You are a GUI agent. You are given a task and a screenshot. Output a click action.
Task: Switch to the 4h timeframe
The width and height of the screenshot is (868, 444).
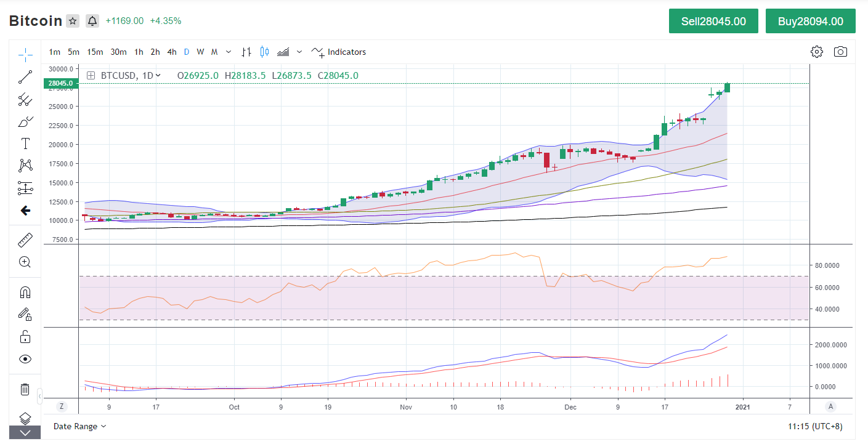click(172, 52)
